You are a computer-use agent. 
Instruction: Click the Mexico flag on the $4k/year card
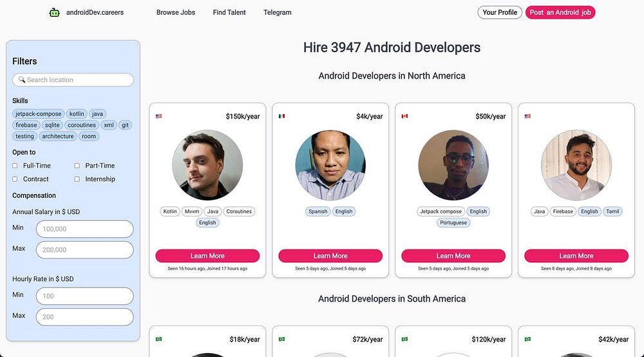click(281, 116)
